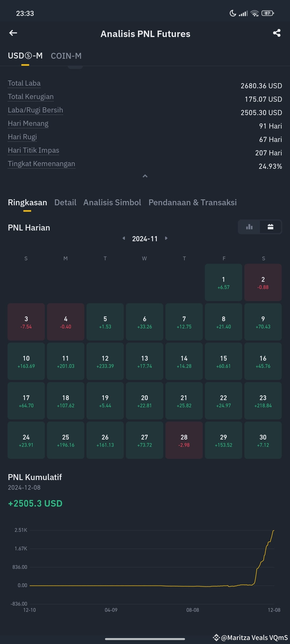Switch PNL Harian to calendar view

point(271,227)
